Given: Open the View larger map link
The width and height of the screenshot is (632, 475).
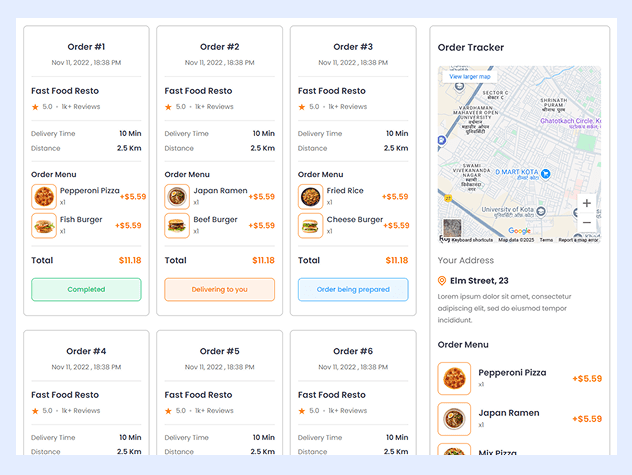Looking at the screenshot, I should (x=470, y=76).
